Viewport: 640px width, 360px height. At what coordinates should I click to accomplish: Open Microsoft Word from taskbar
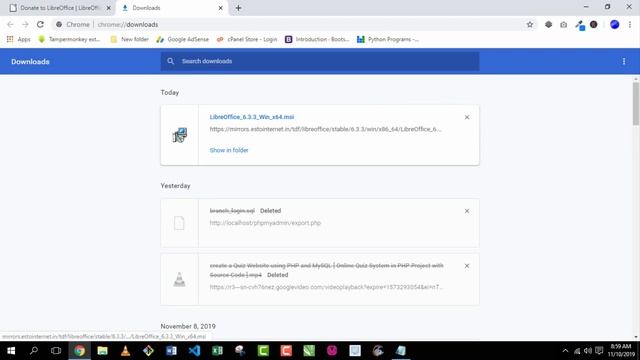[x=171, y=351]
